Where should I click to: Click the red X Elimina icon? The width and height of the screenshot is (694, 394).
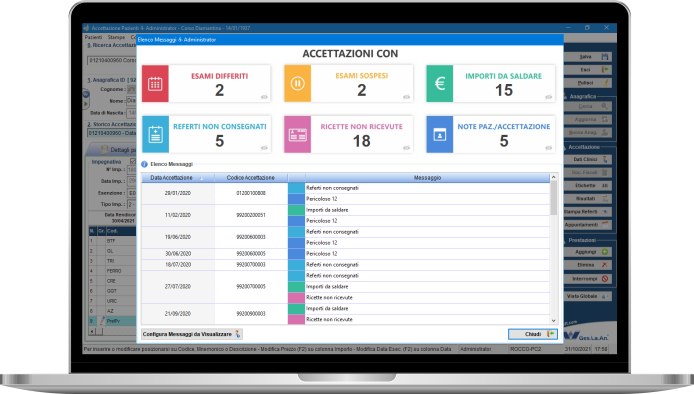pyautogui.click(x=605, y=265)
